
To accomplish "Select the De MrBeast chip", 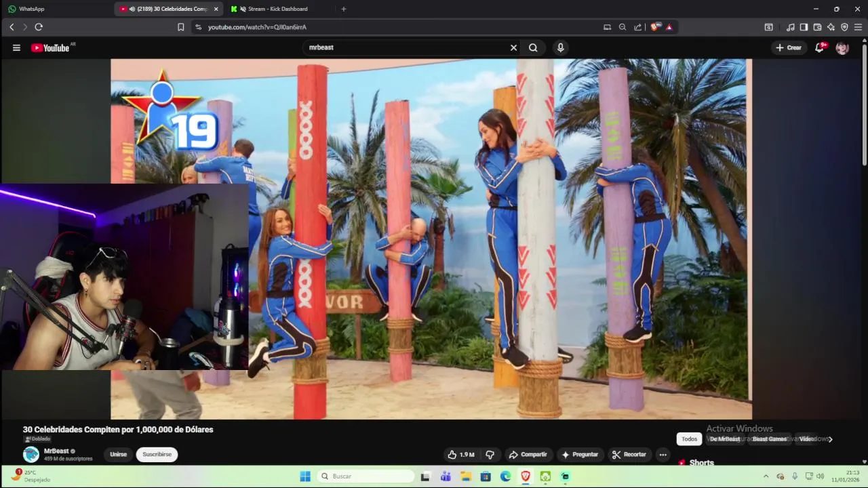I will (x=725, y=439).
